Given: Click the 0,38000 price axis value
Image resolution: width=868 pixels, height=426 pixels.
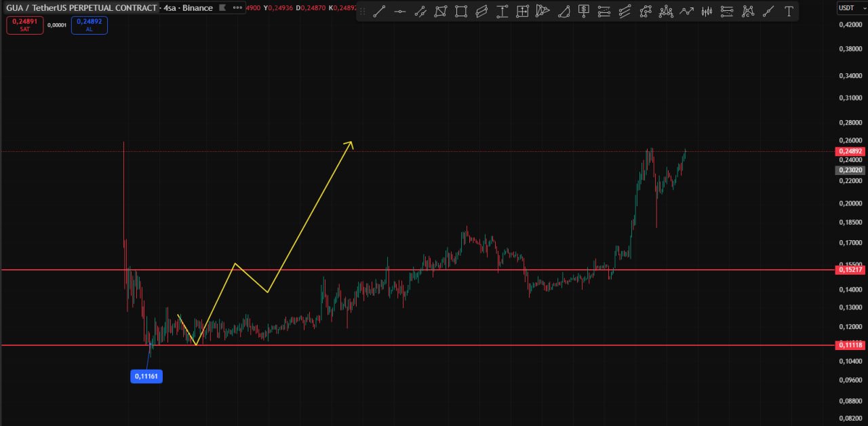Looking at the screenshot, I should (850, 49).
